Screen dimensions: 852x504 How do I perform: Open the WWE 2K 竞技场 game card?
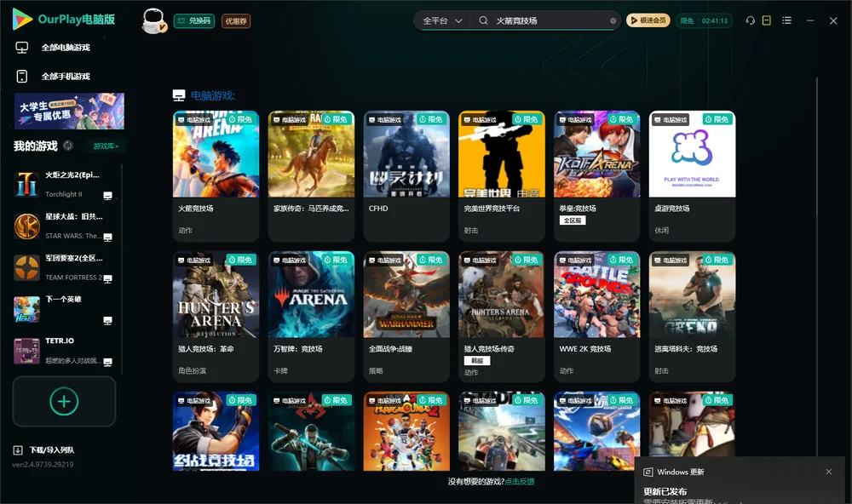(x=596, y=317)
